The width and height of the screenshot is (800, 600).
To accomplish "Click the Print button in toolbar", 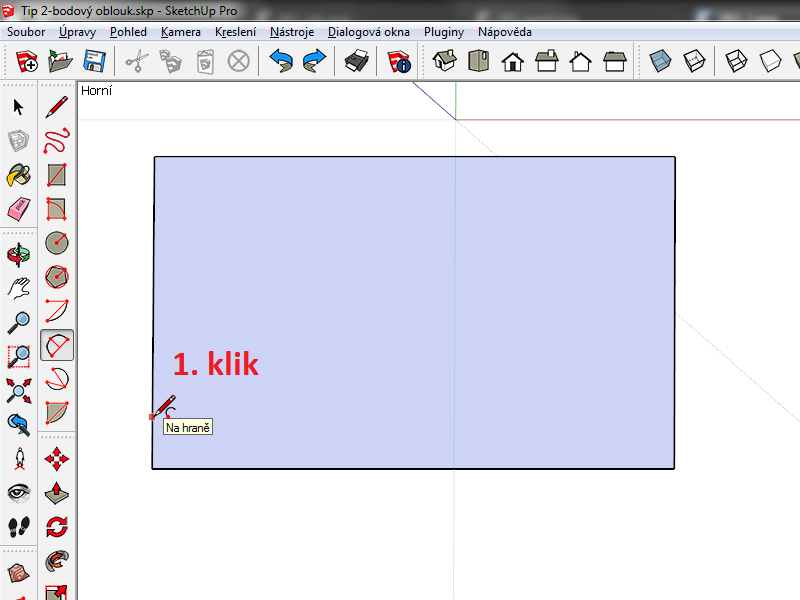I will pos(356,62).
